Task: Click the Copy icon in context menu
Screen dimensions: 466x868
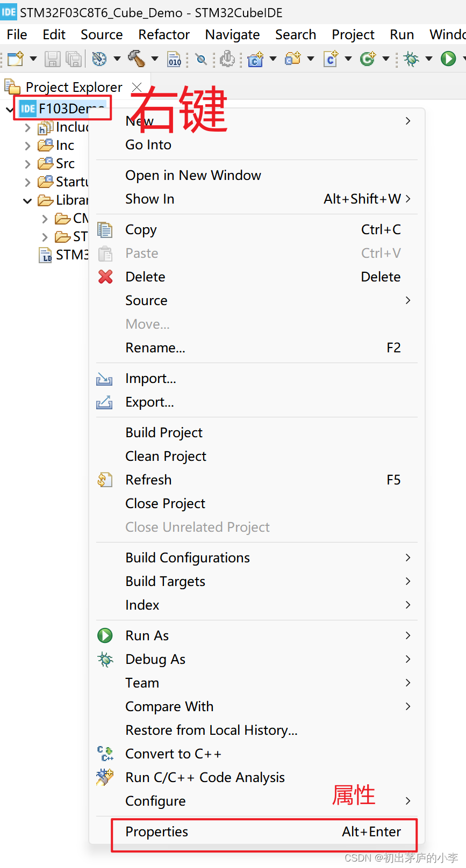Action: pyautogui.click(x=105, y=230)
